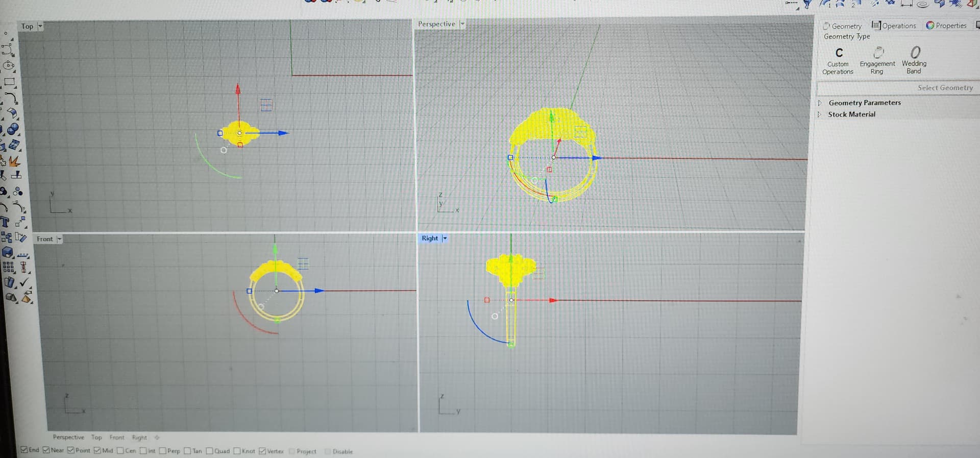Disable the End object snap
980x458 pixels.
click(24, 450)
